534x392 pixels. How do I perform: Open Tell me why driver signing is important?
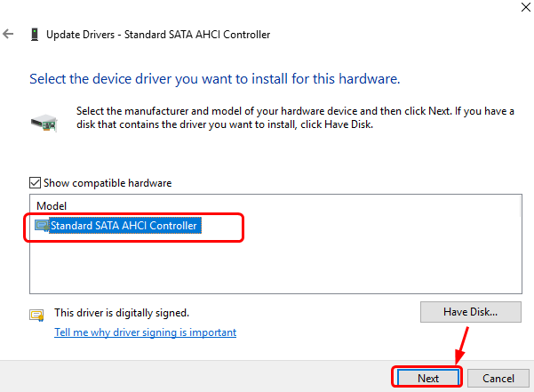click(x=146, y=332)
